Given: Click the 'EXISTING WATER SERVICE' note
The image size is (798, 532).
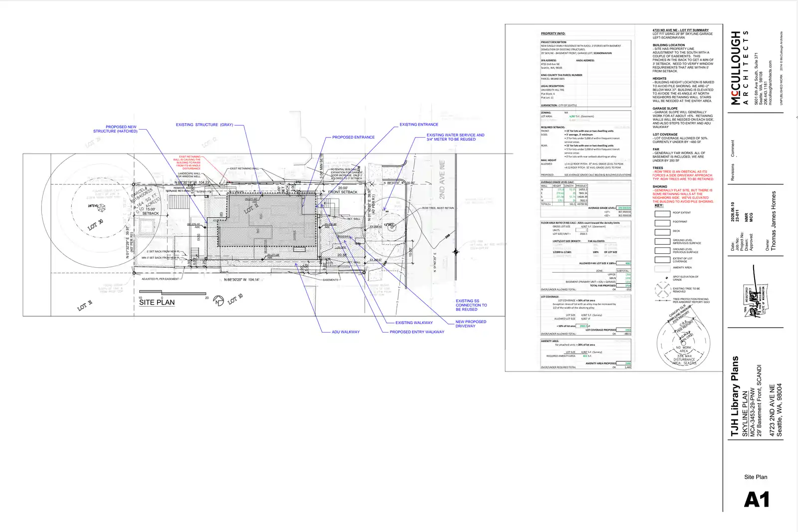Looking at the screenshot, I should pyautogui.click(x=455, y=137).
